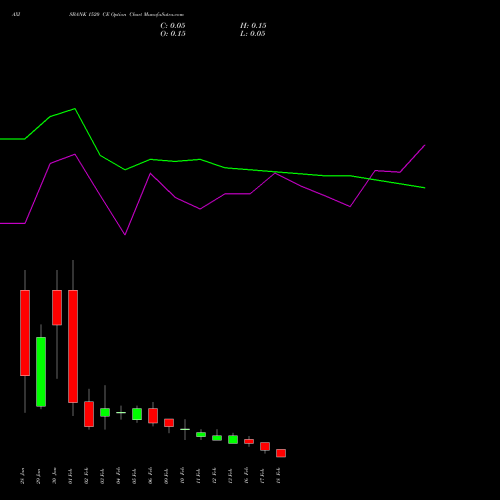Click the low value "L: 0.05"
The image size is (500, 500).
point(253,34)
